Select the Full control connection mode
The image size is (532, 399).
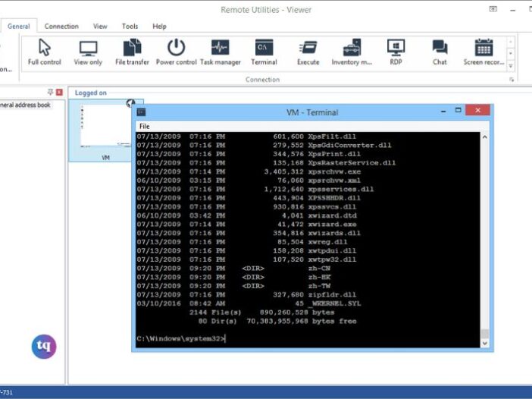click(45, 52)
